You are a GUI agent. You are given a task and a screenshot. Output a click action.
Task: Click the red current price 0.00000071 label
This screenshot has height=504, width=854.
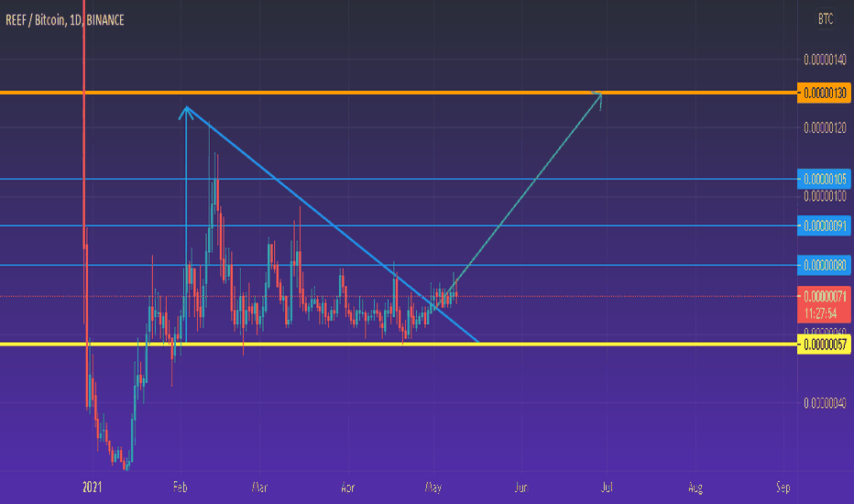pyautogui.click(x=824, y=296)
